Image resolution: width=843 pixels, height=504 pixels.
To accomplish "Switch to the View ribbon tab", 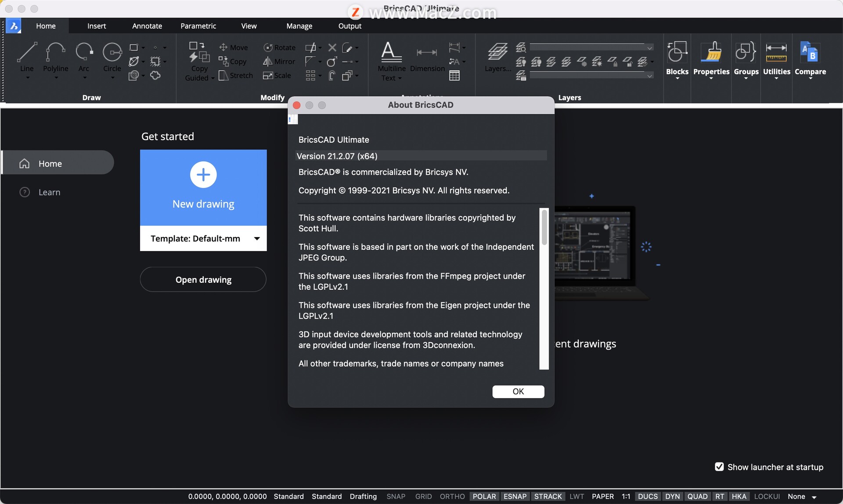I will [x=249, y=26].
